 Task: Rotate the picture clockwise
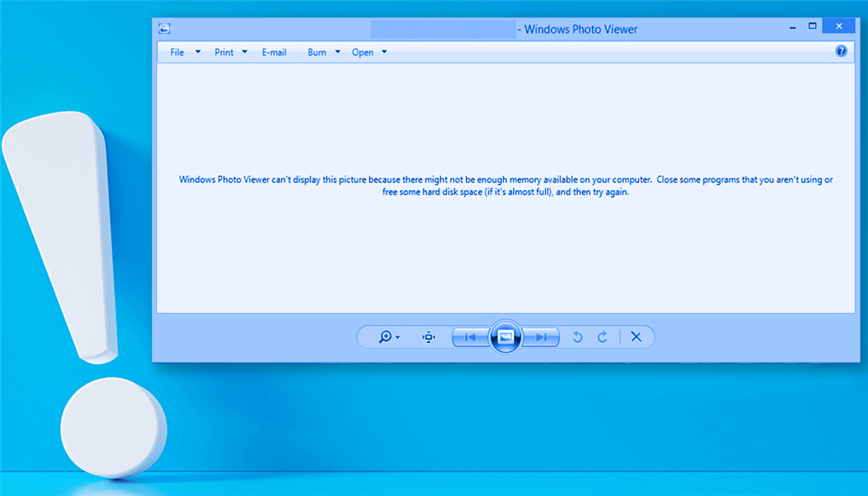(x=602, y=337)
